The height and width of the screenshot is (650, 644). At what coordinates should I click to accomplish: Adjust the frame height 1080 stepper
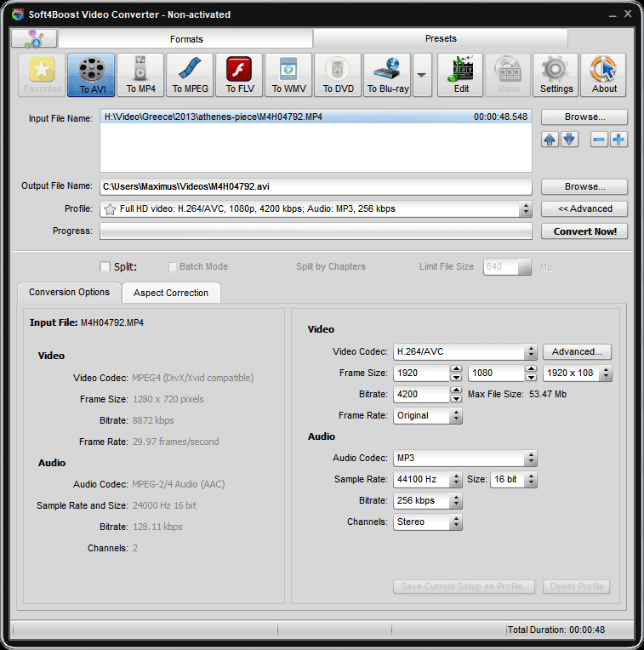(x=531, y=373)
